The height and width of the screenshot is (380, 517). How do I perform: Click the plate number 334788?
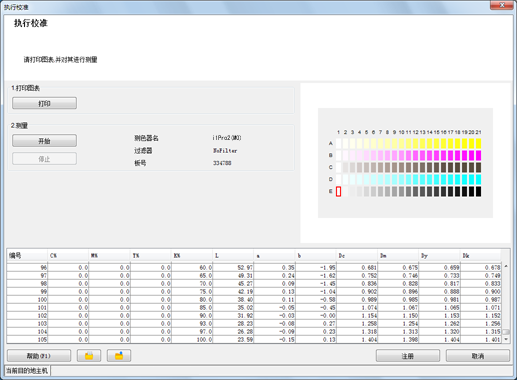click(222, 163)
